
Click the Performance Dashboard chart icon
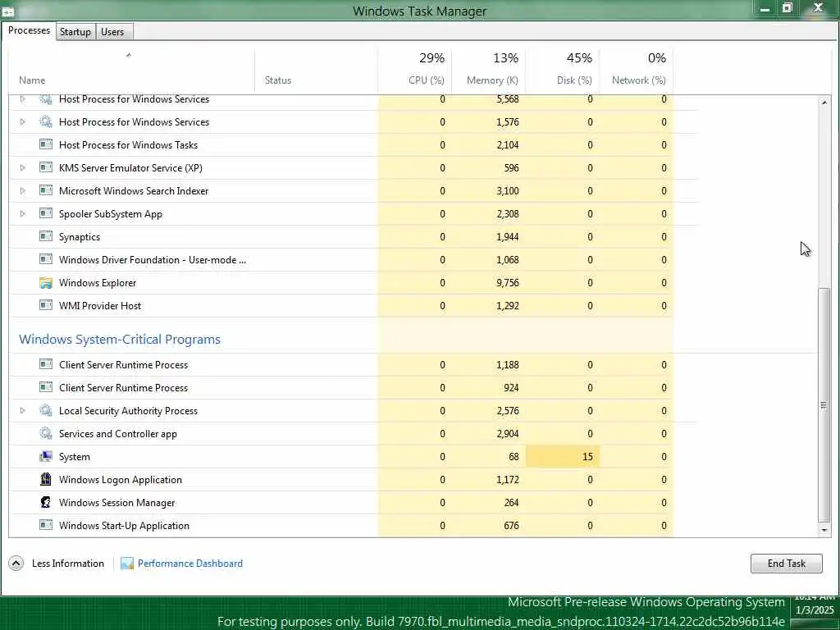[127, 563]
